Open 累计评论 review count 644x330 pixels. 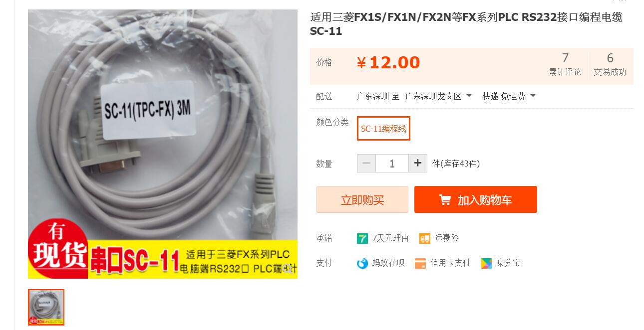(x=565, y=65)
